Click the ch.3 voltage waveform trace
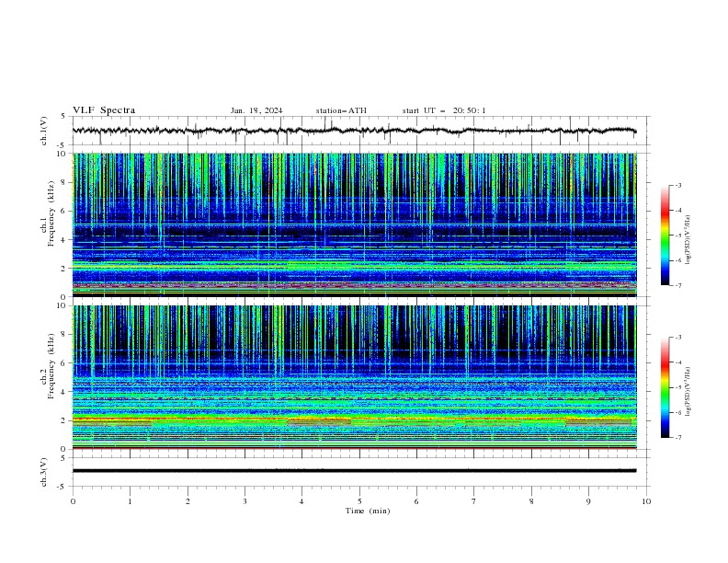 tap(354, 471)
